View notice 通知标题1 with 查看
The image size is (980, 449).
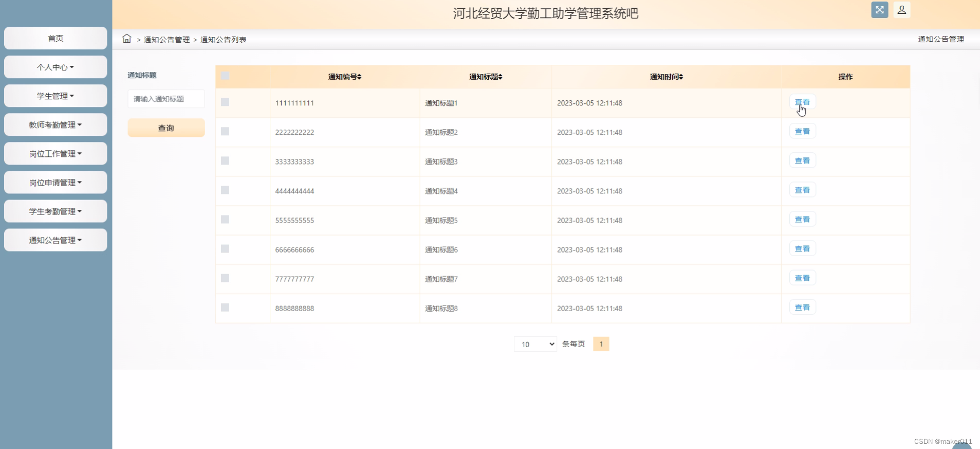point(802,102)
